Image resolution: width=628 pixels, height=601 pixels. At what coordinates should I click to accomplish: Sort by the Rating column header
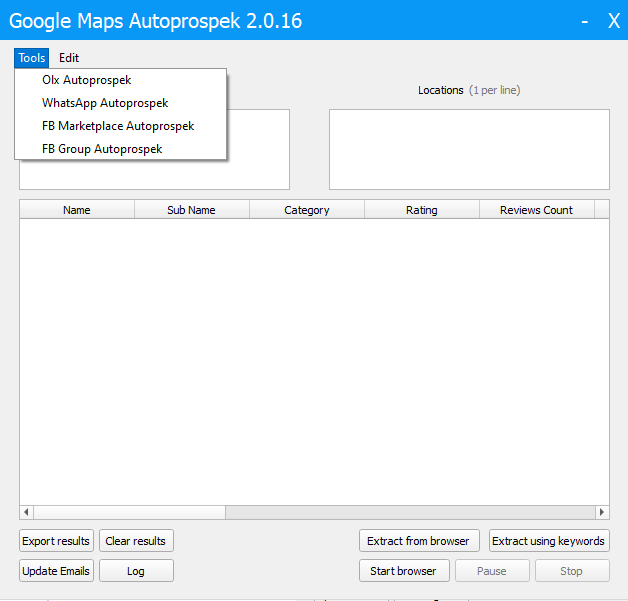(422, 210)
